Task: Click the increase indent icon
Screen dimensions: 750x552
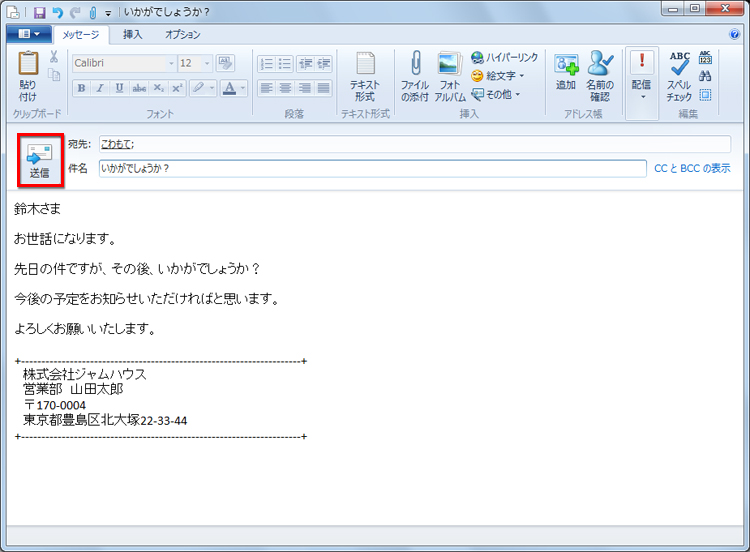Action: click(324, 64)
